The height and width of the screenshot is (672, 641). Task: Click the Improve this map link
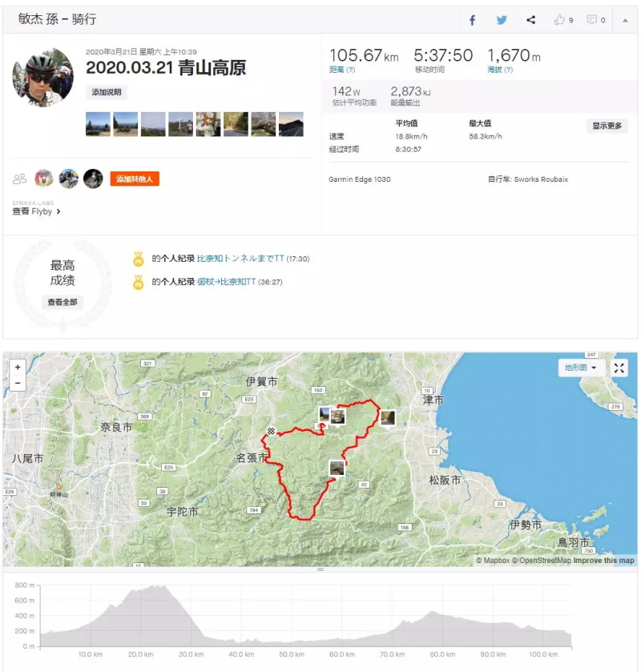click(x=603, y=560)
